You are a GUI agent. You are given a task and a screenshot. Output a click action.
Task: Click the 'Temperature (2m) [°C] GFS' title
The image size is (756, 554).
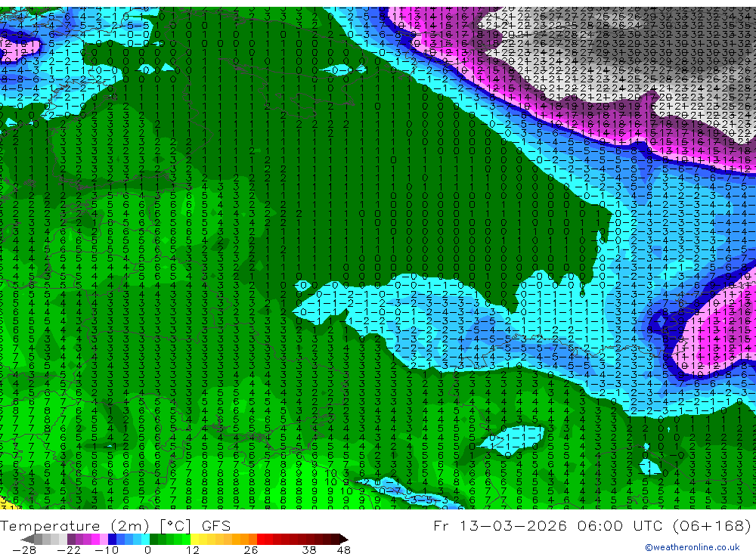coord(115,525)
